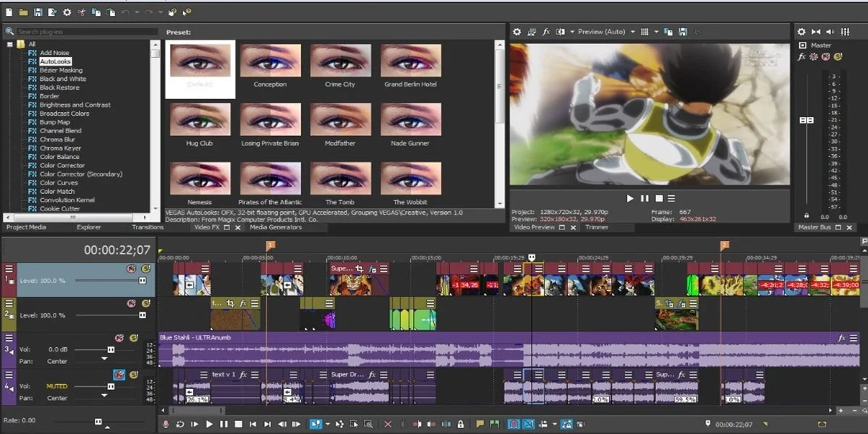Image resolution: width=868 pixels, height=434 pixels.
Task: Open track FX on Blue Stahl audio track
Action: coord(842,338)
